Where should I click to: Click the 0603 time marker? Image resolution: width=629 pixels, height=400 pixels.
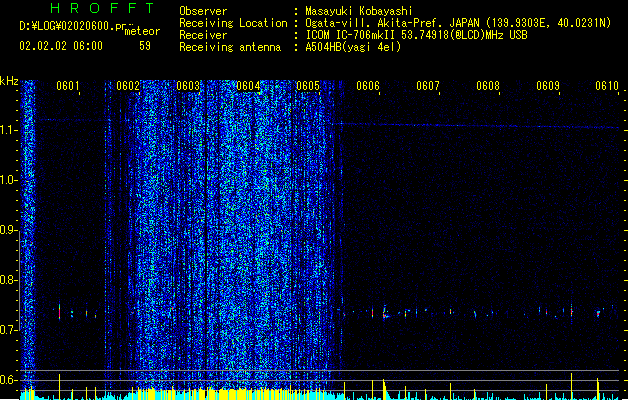pyautogui.click(x=188, y=86)
